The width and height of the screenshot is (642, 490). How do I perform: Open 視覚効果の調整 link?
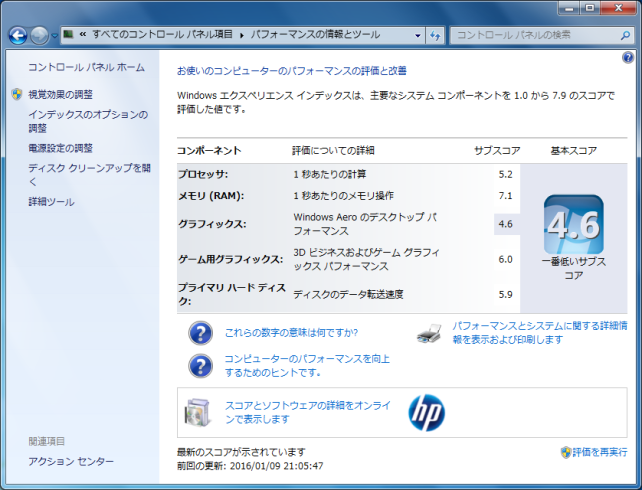coord(61,95)
